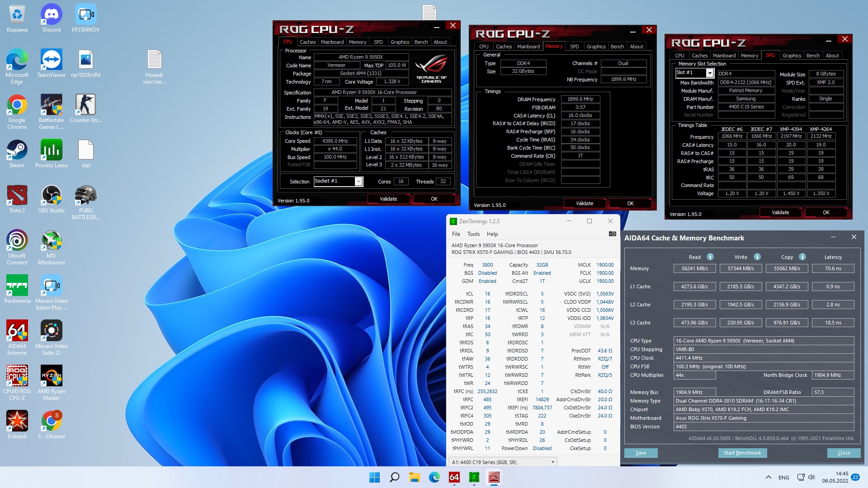Click the Start Benchmark button
Screen dimensions: 868x488
(742, 453)
